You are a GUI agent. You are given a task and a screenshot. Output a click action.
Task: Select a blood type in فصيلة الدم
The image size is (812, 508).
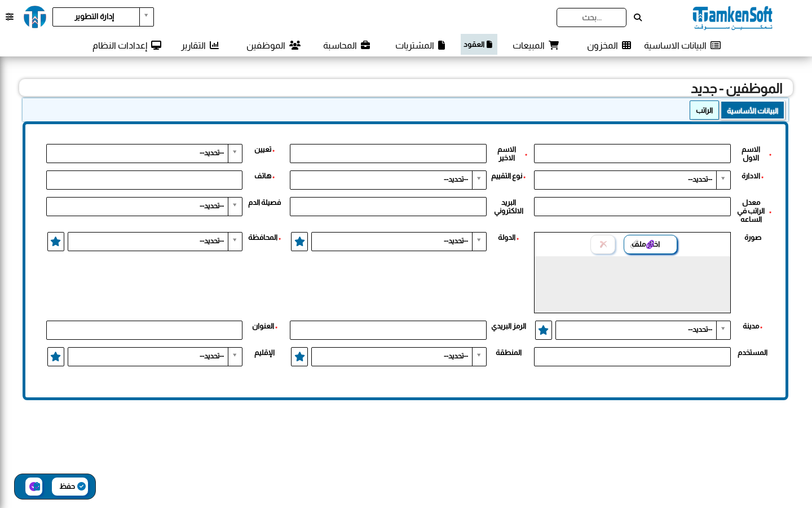pos(144,207)
